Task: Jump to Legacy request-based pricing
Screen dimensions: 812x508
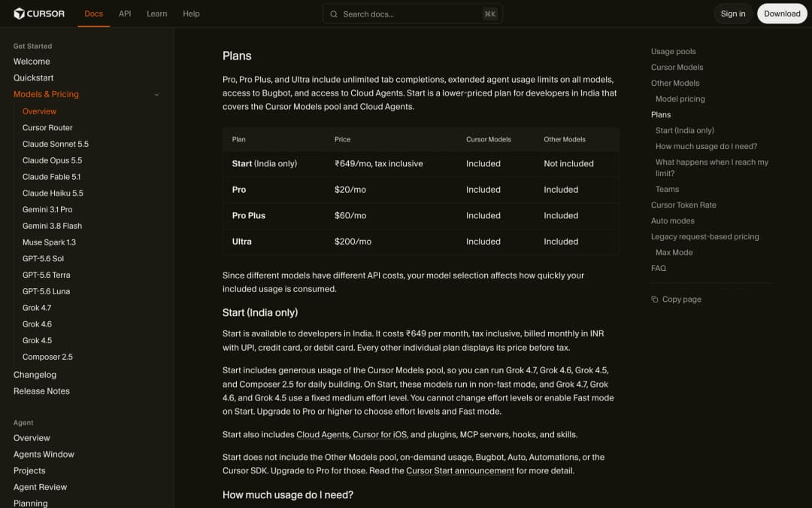Action: [x=704, y=237]
